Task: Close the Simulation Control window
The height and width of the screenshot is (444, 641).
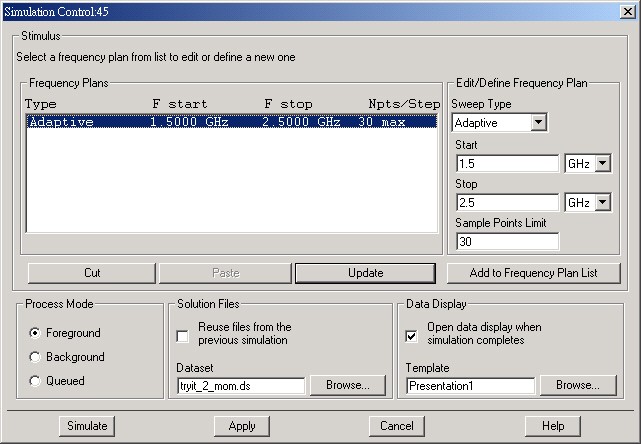Action: pos(627,11)
